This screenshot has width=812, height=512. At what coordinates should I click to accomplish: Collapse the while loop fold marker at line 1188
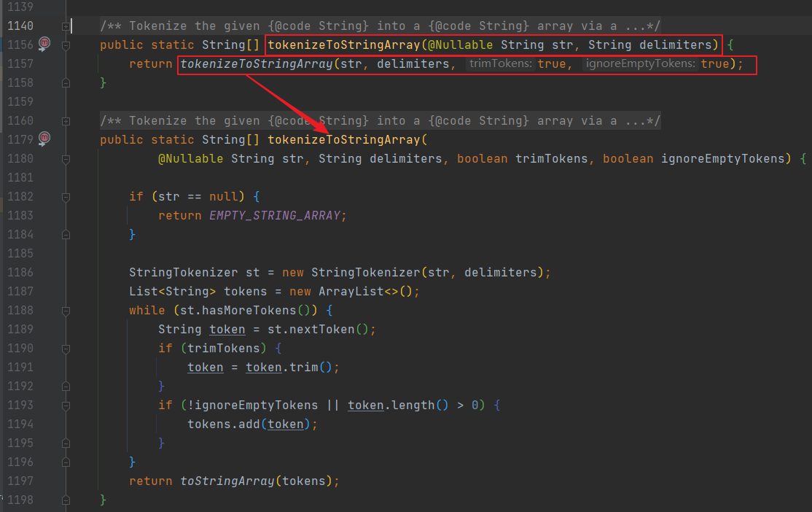pos(66,310)
